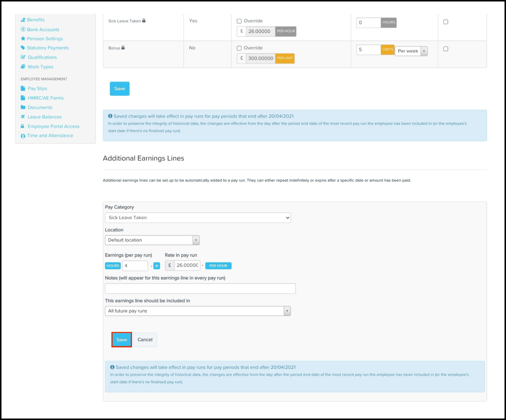Save the additional earnings line
This screenshot has height=420, width=506.
[122, 340]
